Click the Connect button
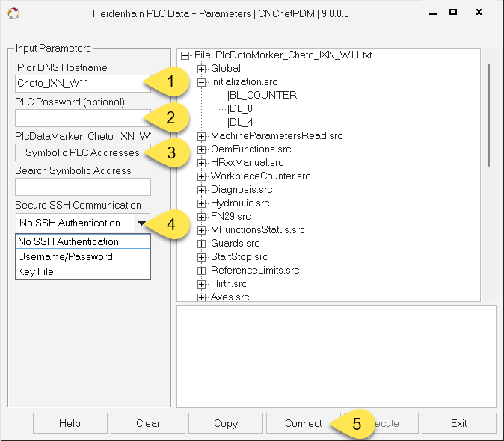The height and width of the screenshot is (441, 504). pyautogui.click(x=303, y=423)
